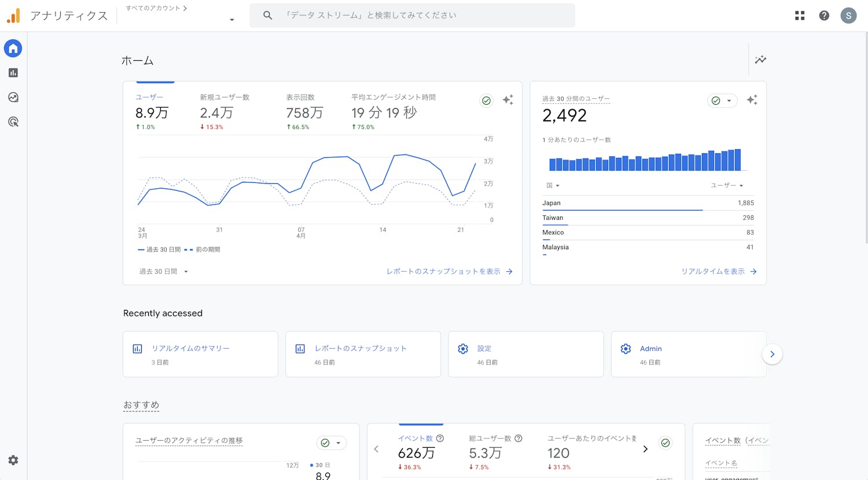Click the green check status on overview card
This screenshot has width=868, height=480.
(487, 101)
